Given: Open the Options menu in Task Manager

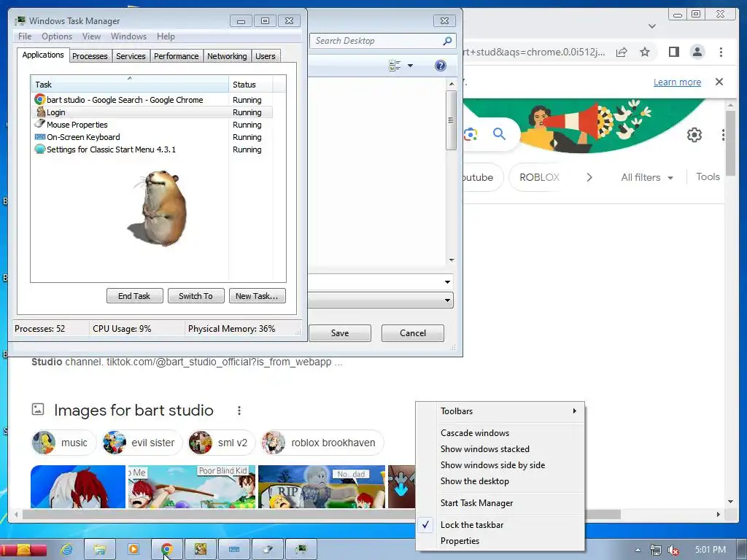Looking at the screenshot, I should (57, 36).
